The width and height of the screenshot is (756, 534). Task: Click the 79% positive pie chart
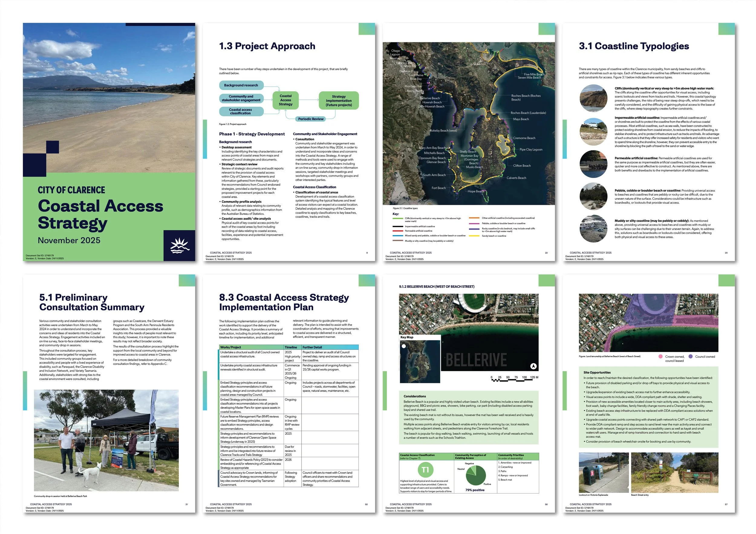pos(475,475)
